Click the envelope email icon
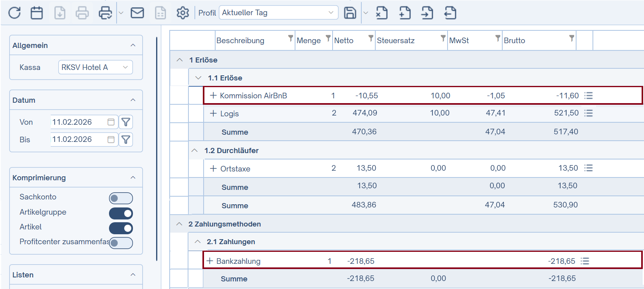The width and height of the screenshot is (644, 289). click(x=137, y=13)
